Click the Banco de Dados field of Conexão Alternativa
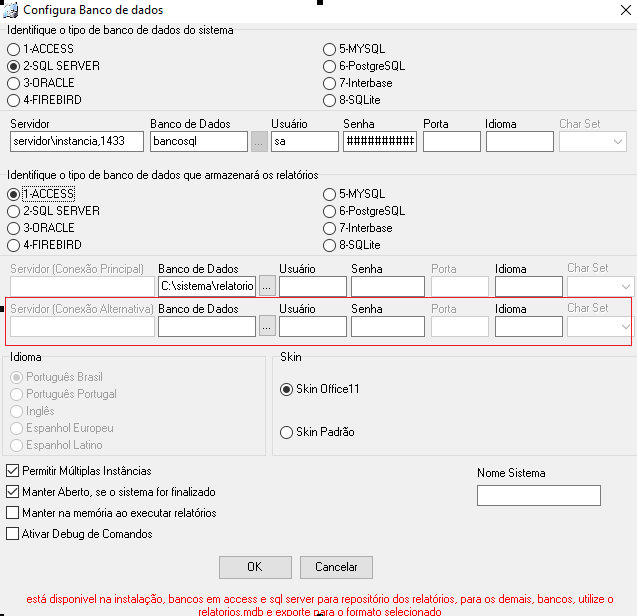This screenshot has width=637, height=616. click(207, 326)
